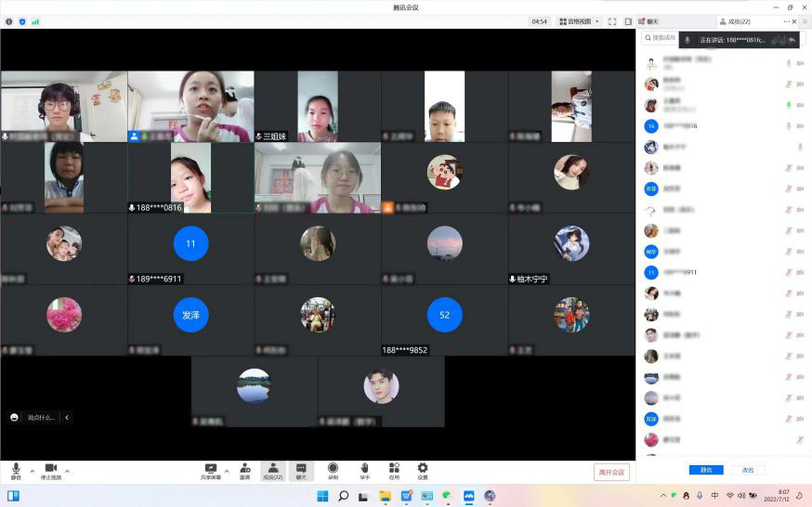Open File Explorer from taskbar
812x507 pixels.
pyautogui.click(x=386, y=496)
